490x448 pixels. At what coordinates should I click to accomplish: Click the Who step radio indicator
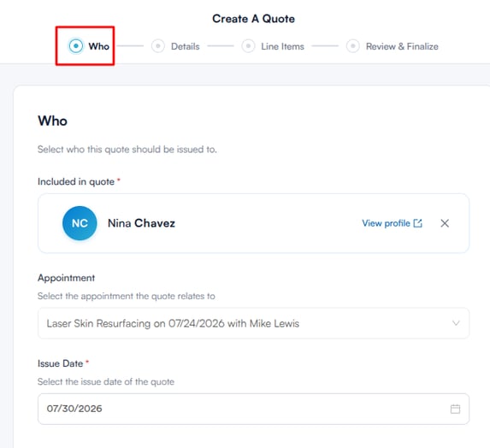pos(75,46)
